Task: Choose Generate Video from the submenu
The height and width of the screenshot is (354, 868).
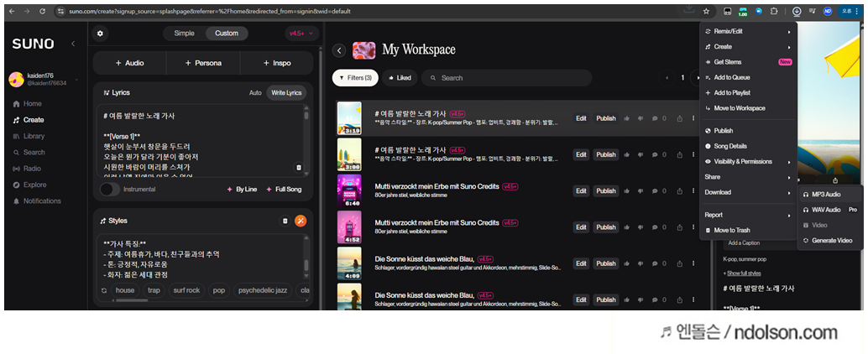Action: (830, 241)
